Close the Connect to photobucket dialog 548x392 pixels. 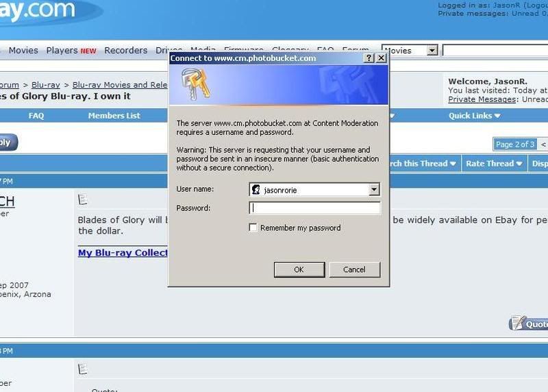382,58
